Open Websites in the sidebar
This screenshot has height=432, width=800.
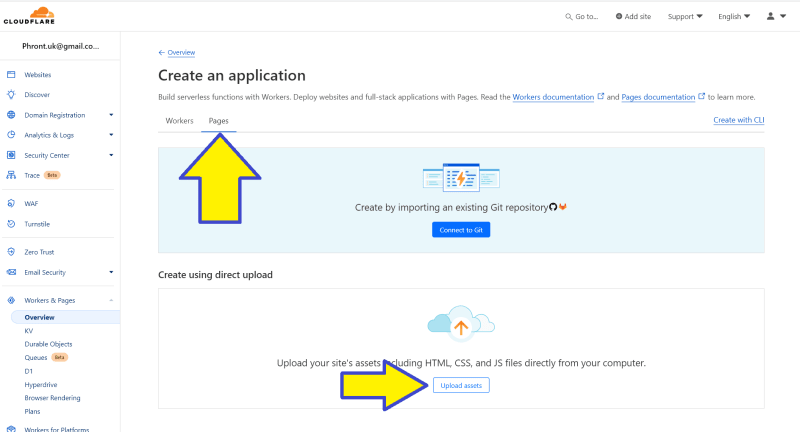[x=38, y=74]
